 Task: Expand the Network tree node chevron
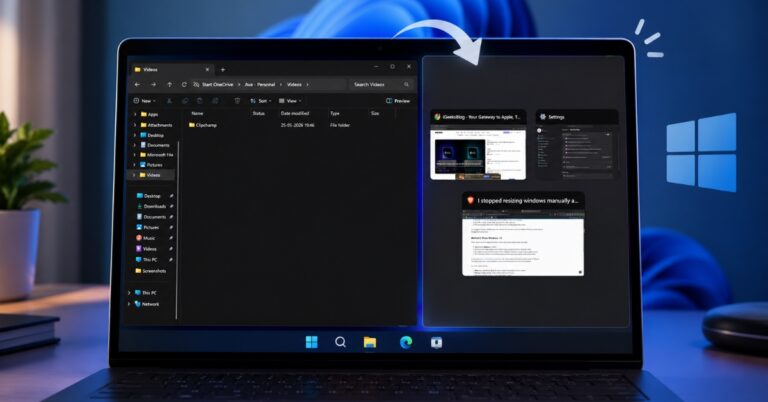(129, 304)
